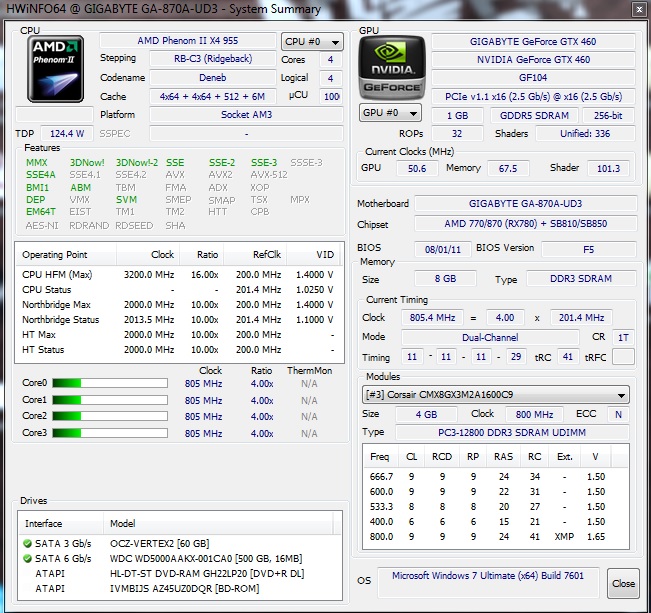
Task: Click the BIOS date 08/01/11
Action: 443,250
